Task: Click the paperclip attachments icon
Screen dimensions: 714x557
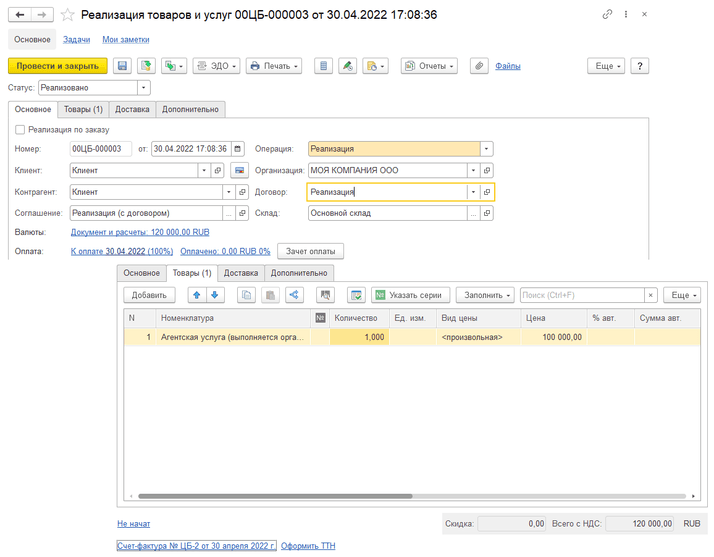Action: (x=479, y=66)
